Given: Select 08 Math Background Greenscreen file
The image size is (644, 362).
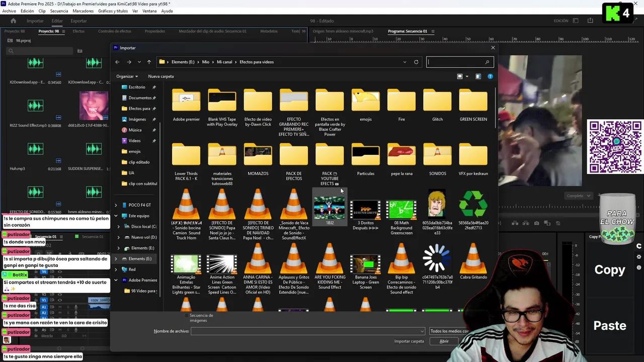Looking at the screenshot, I should click(401, 217).
